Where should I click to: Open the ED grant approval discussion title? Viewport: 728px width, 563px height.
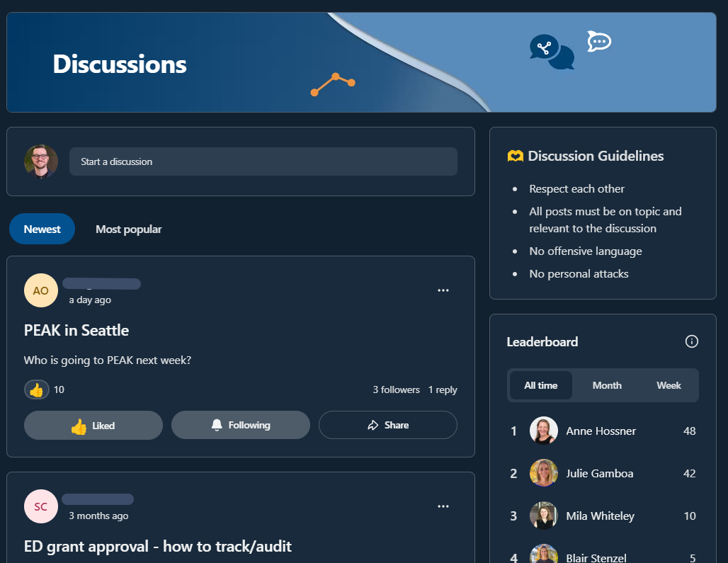pos(158,546)
